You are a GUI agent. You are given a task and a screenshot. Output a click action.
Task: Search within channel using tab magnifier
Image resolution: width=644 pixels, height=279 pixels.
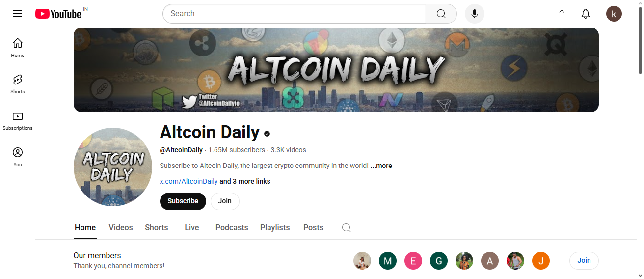pyautogui.click(x=347, y=228)
